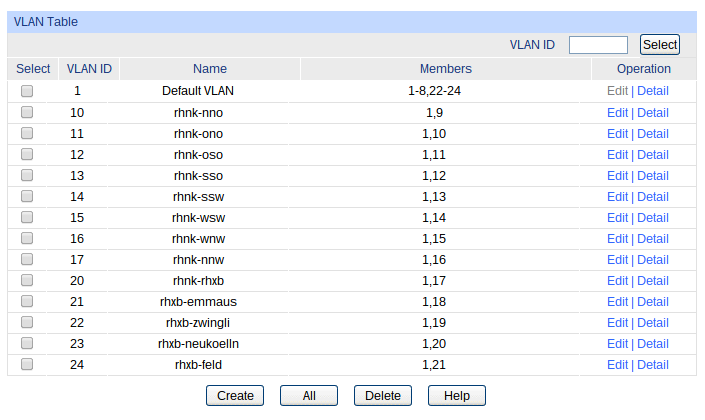Screen dimensions: 705x420
Task: Select checkbox for Default VLAN row
Action: pos(27,91)
